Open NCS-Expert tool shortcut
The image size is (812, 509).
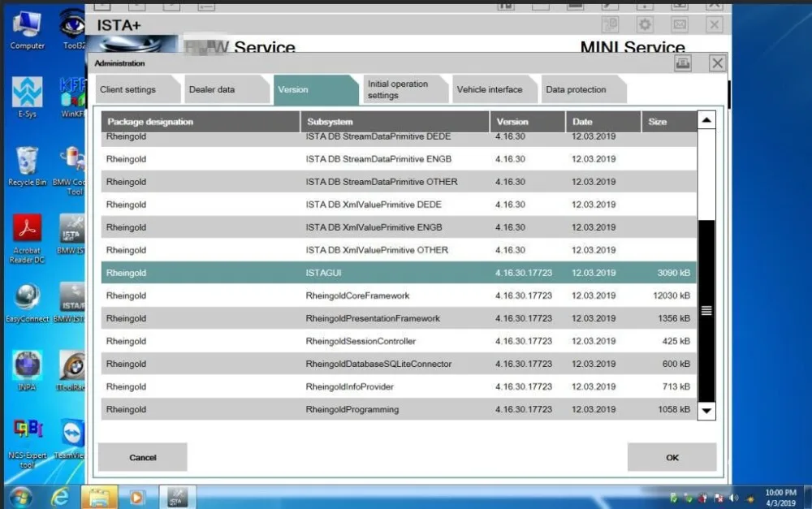click(x=27, y=443)
